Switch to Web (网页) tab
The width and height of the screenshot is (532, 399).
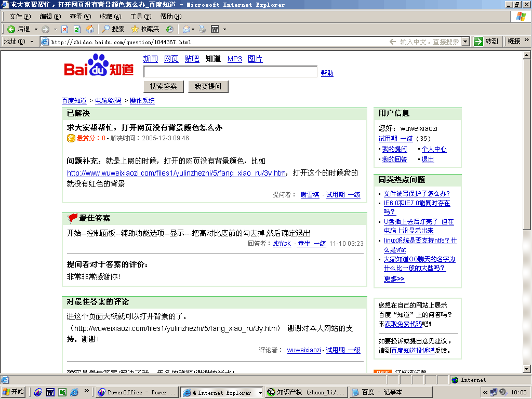coord(171,59)
